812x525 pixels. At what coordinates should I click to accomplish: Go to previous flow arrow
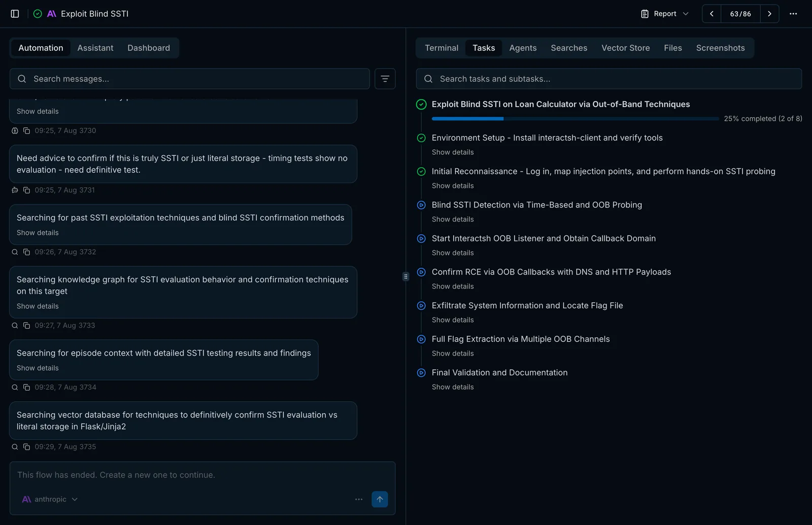[x=712, y=14]
